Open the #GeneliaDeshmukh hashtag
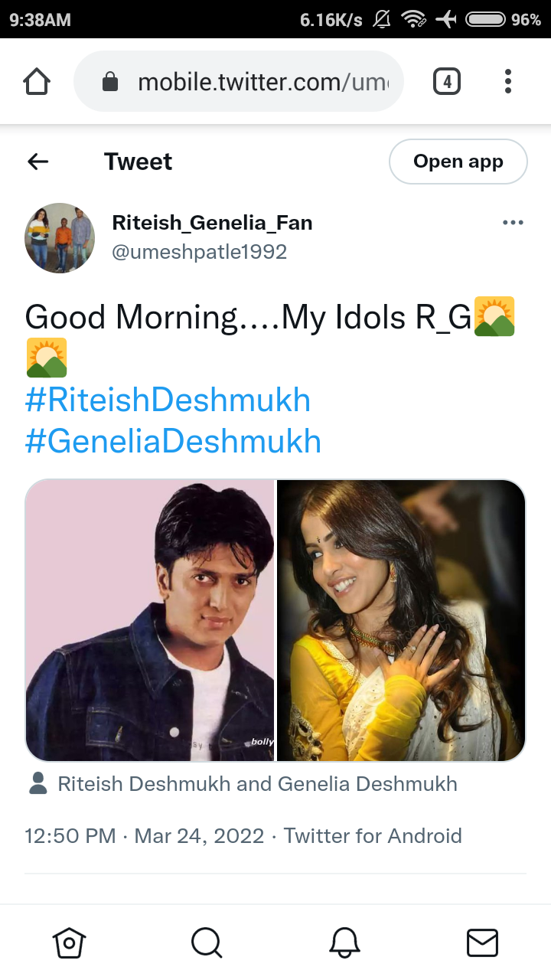This screenshot has height=980, width=551. [x=173, y=442]
